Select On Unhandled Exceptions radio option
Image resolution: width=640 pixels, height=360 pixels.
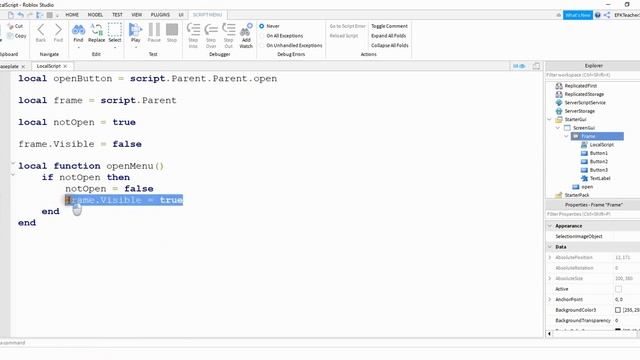[x=262, y=45]
